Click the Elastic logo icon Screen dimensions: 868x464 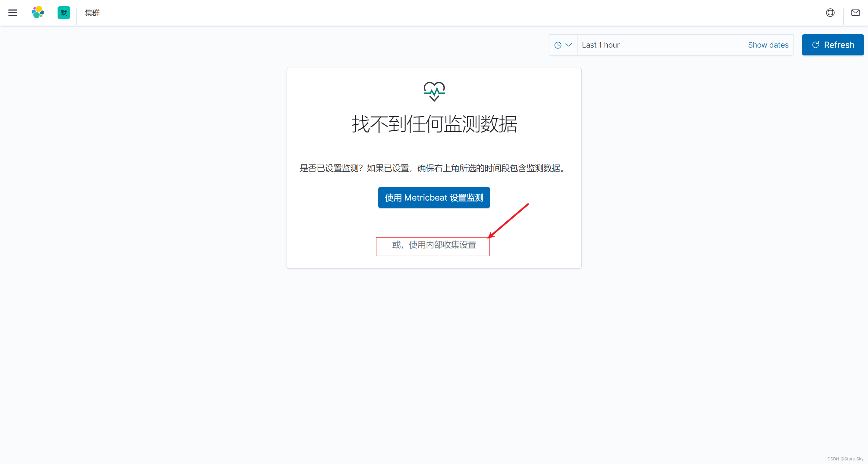(x=38, y=12)
